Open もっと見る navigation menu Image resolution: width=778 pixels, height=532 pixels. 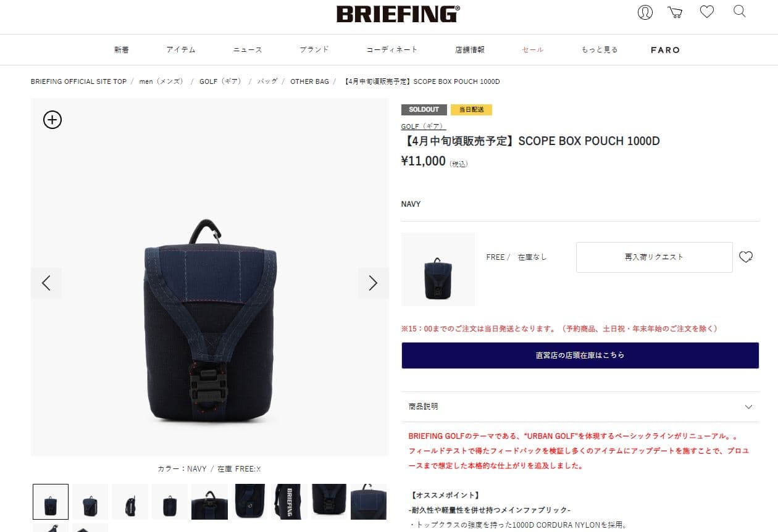599,49
